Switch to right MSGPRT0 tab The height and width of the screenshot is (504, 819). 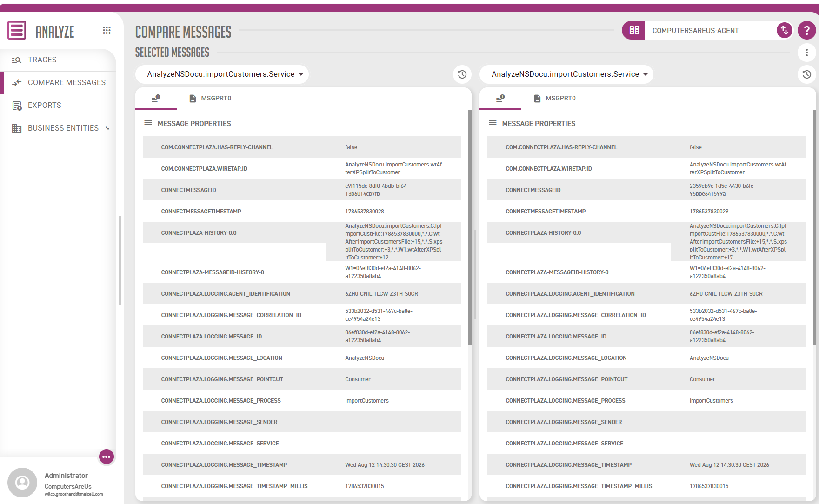[x=555, y=98]
